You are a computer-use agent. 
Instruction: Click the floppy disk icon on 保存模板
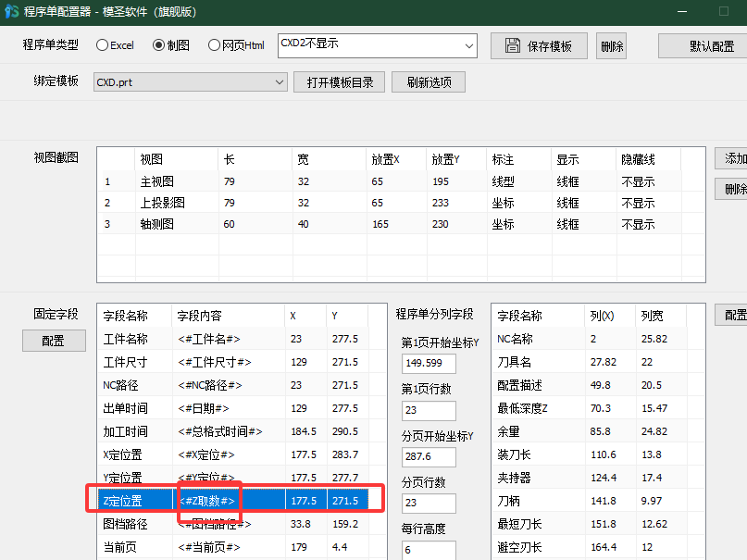(x=513, y=45)
